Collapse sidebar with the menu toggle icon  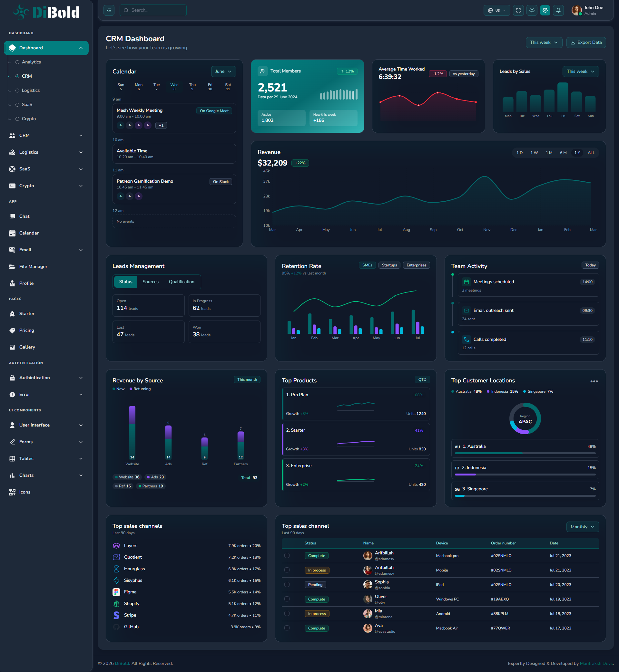109,10
